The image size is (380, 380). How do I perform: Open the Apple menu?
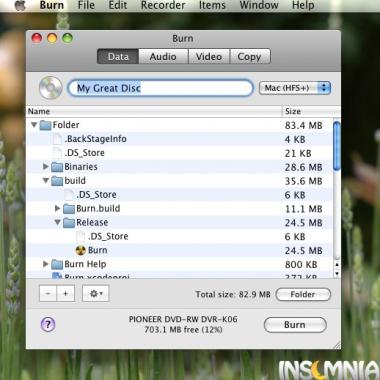20,5
